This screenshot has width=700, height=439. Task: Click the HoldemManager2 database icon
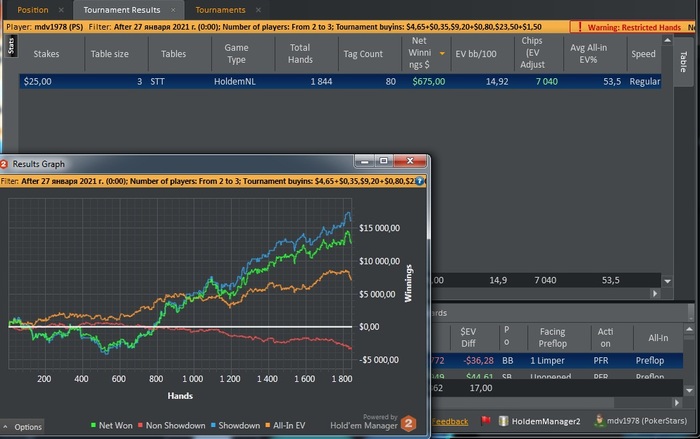pos(504,421)
